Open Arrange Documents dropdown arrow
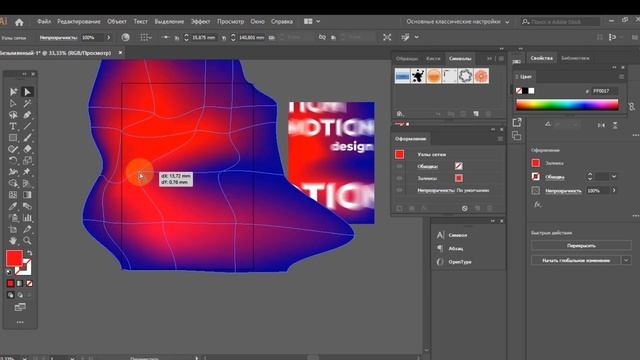This screenshot has height=360, width=640. click(318, 22)
